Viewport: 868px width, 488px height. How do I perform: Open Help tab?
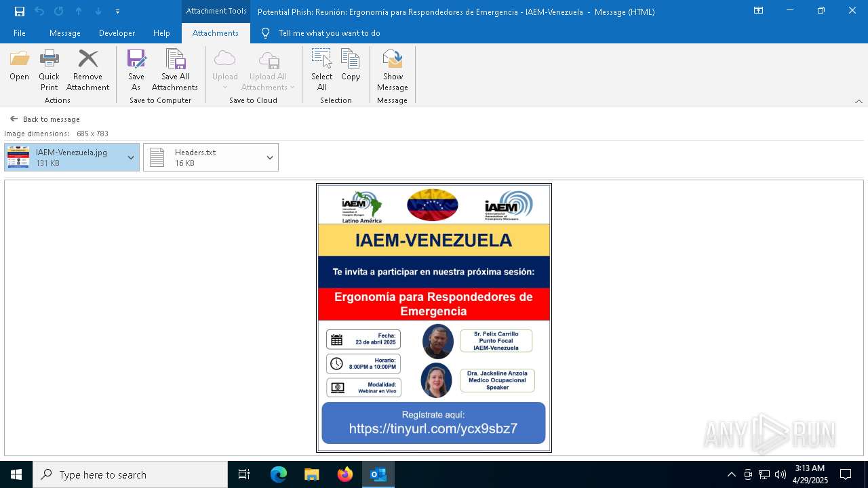tap(161, 33)
